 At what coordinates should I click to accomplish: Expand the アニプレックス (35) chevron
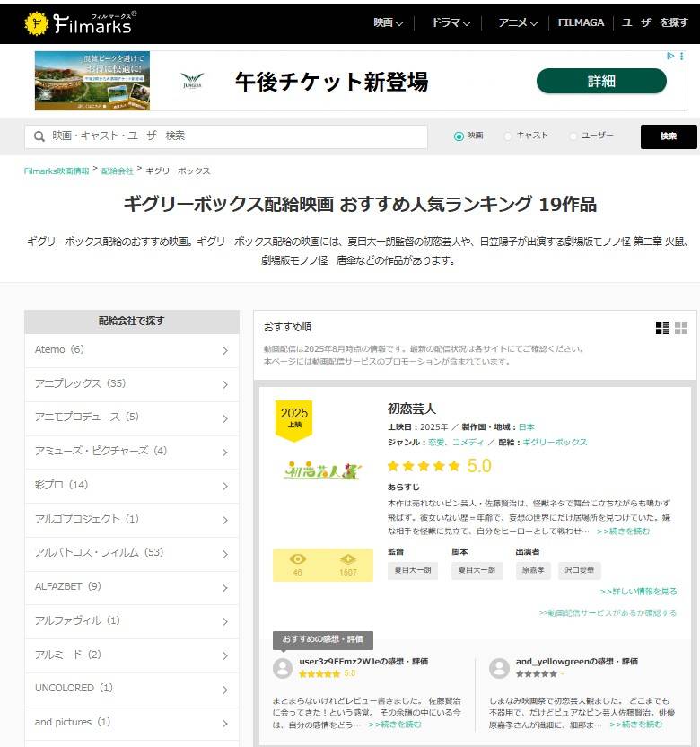pos(225,384)
